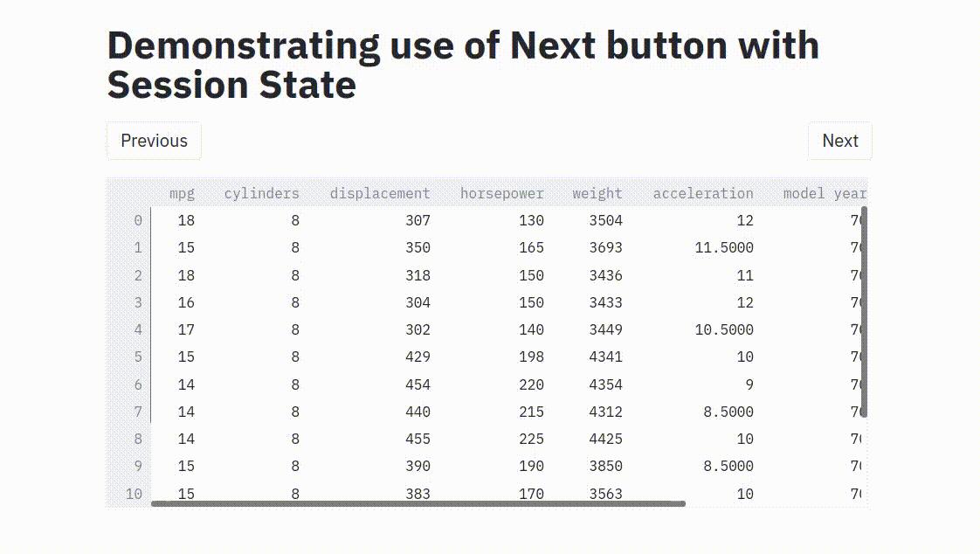
Task: Click the cylinders column header
Action: [261, 193]
